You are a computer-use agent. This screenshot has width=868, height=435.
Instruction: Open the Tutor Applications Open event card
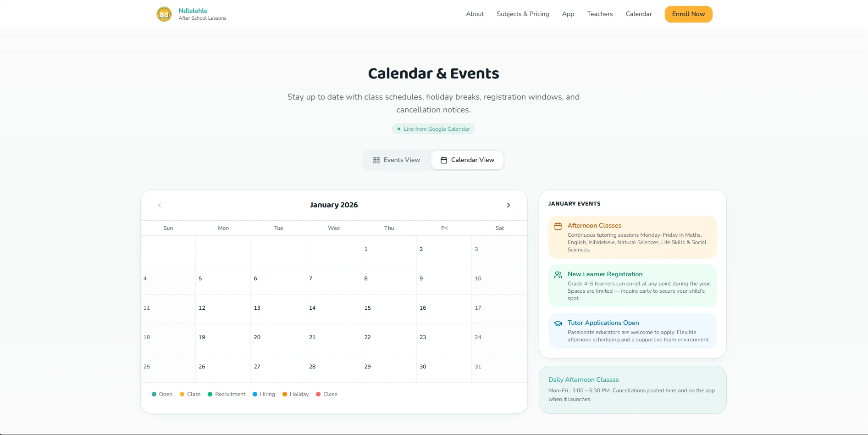pyautogui.click(x=632, y=331)
